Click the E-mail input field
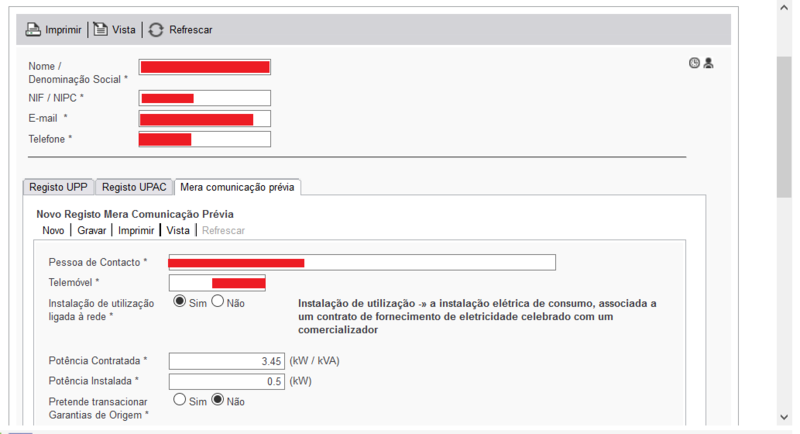This screenshot has height=434, width=800. 205,119
